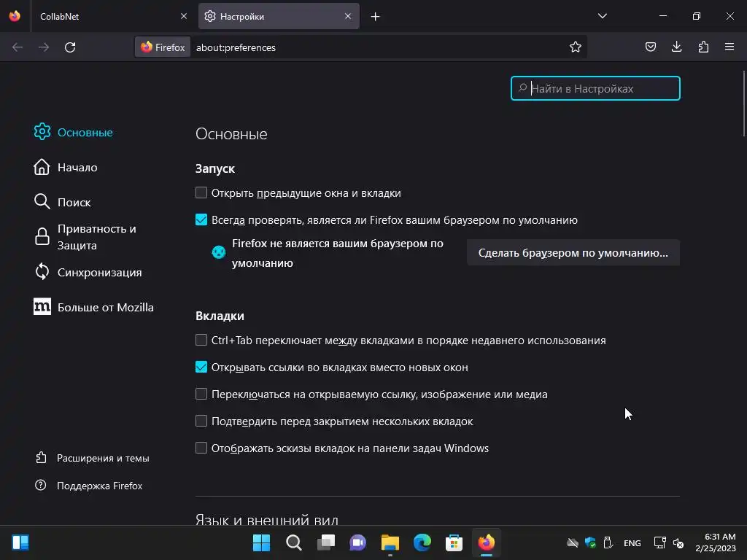The height and width of the screenshot is (560, 747).
Task: Enable Ctrl+Tab recent-order switching checkbox
Action: pos(201,340)
